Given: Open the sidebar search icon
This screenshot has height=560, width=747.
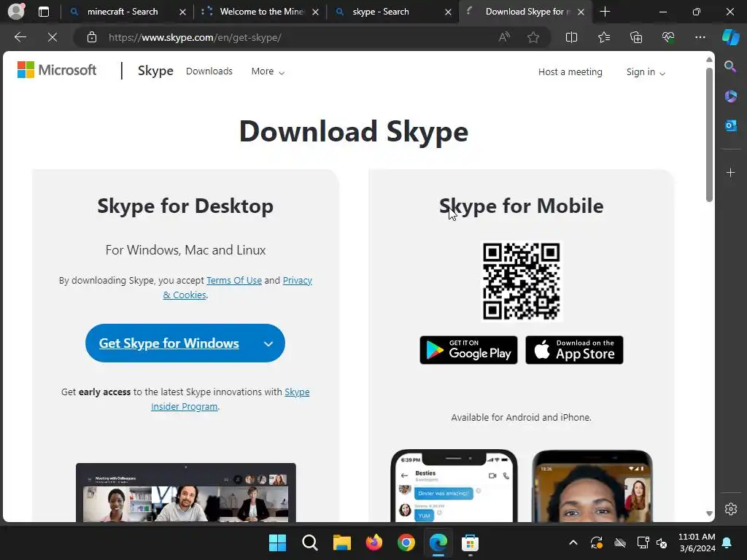Looking at the screenshot, I should (730, 66).
